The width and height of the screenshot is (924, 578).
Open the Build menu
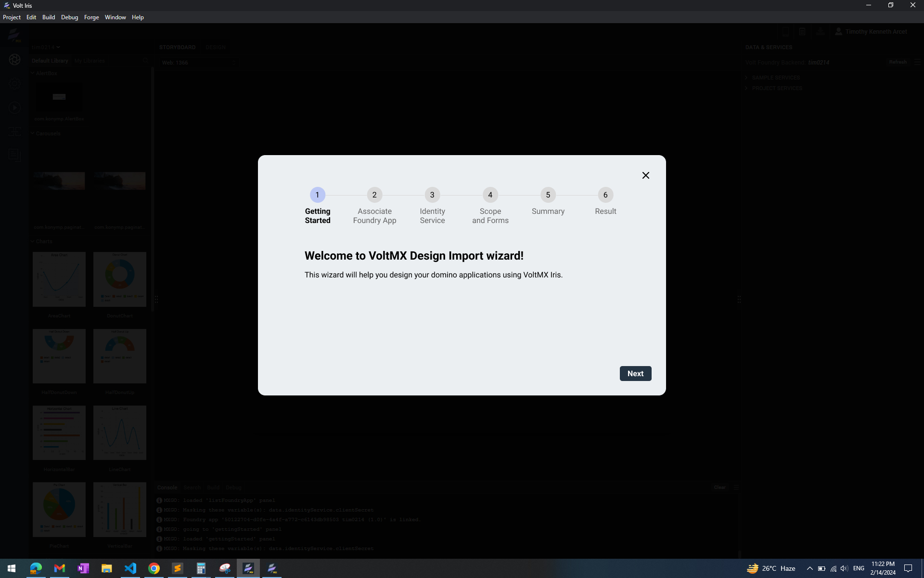pos(49,17)
